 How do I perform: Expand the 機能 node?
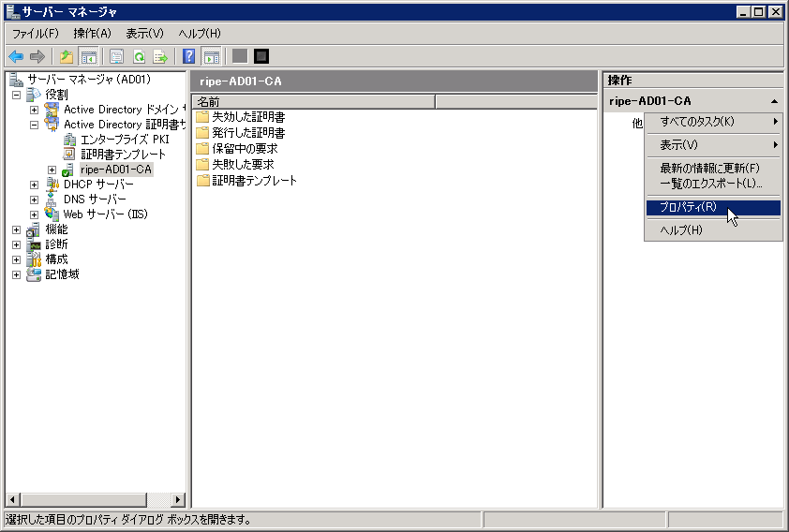click(x=16, y=229)
